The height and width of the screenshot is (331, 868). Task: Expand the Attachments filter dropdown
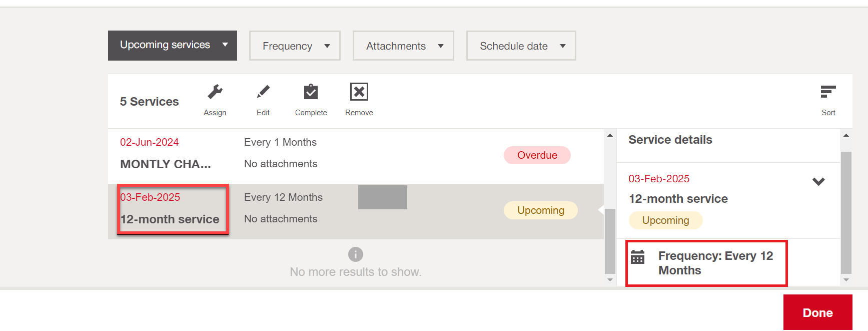403,46
